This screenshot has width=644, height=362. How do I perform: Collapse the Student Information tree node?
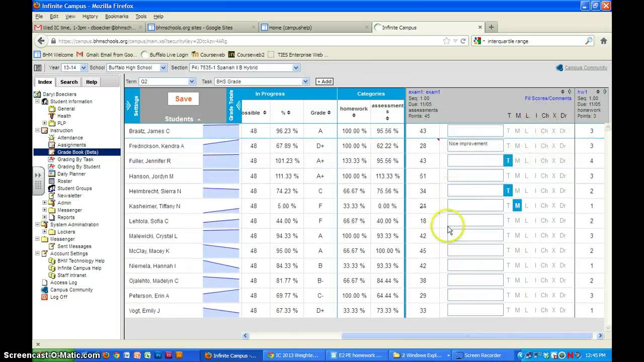[x=37, y=102]
